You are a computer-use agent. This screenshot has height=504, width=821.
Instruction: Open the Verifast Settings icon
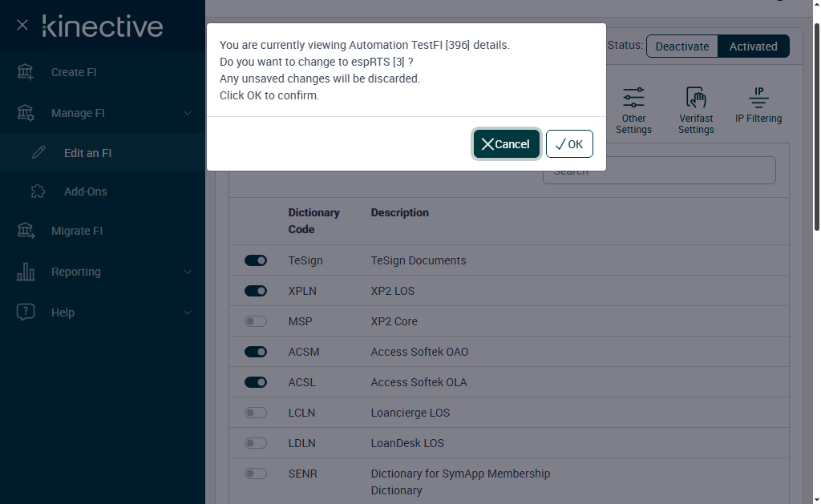[x=696, y=99]
